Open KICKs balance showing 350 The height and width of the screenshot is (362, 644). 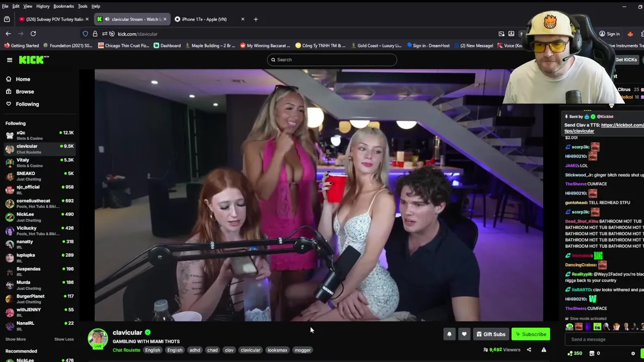coord(575,353)
